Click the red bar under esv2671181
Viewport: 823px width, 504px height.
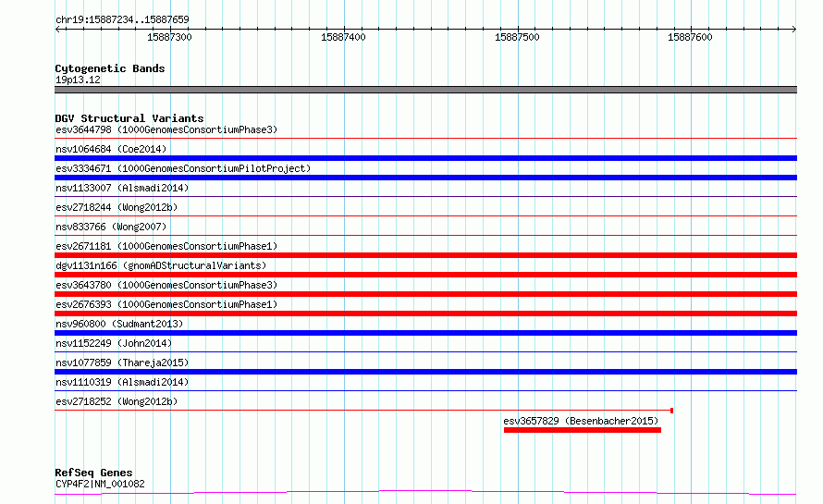(425, 255)
